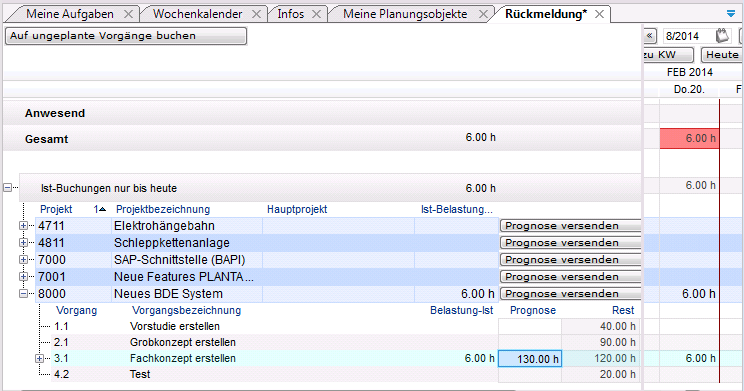Close the Rückmeldung* tab

[600, 14]
